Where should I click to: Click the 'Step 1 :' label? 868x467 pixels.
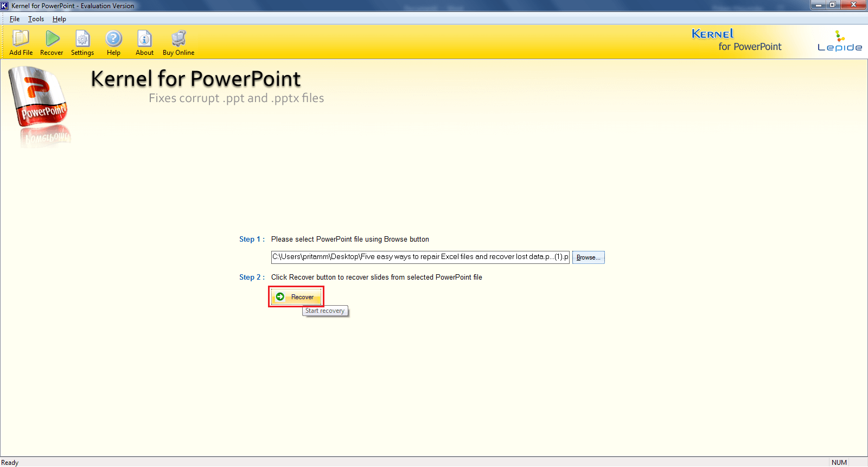[252, 239]
